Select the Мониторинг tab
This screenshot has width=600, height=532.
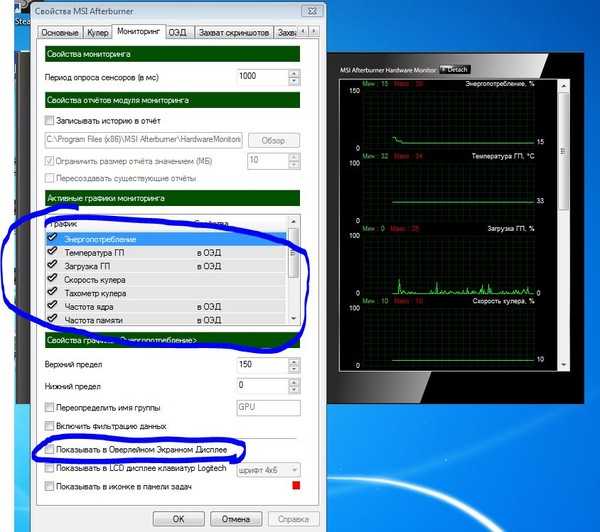point(139,31)
